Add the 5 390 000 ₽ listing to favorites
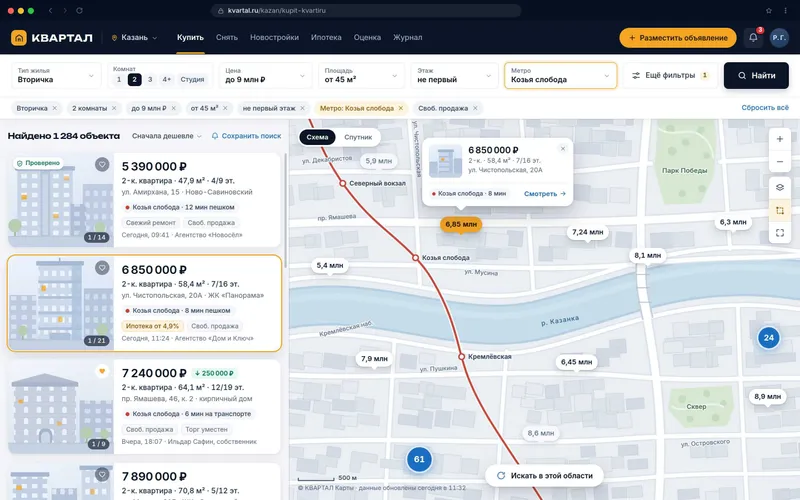 [102, 164]
